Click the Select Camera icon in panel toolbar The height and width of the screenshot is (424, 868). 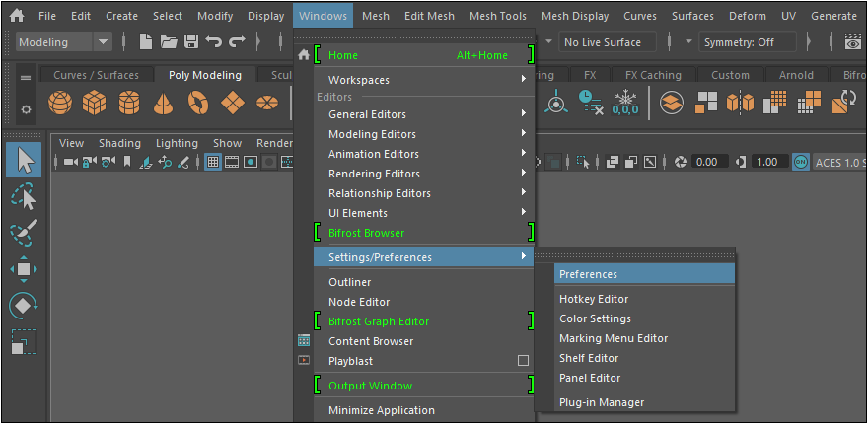71,162
